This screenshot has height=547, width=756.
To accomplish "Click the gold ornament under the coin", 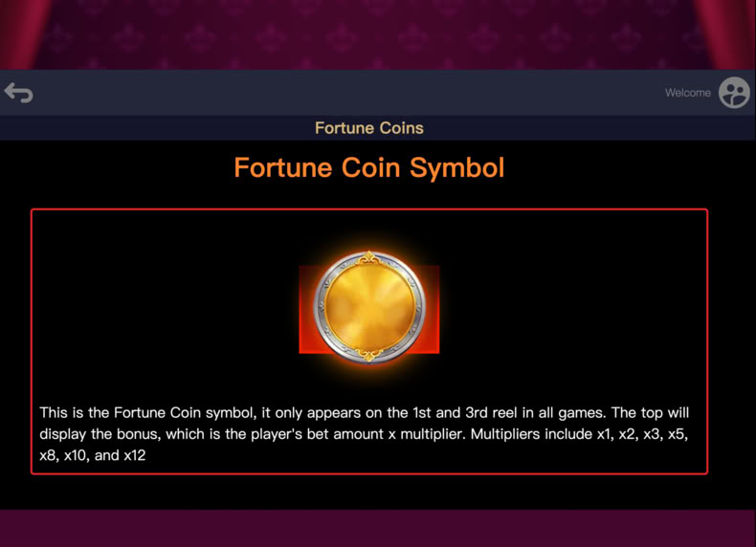I will 369,355.
